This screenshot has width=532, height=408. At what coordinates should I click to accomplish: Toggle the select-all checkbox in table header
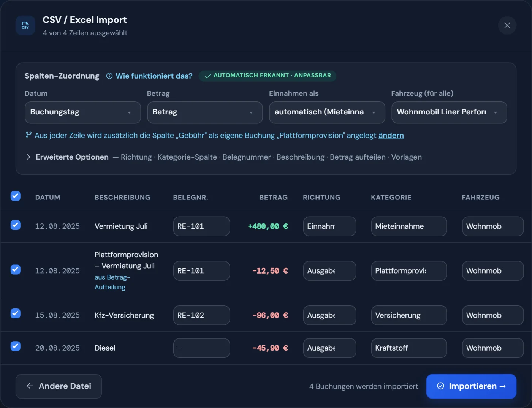coord(16,196)
